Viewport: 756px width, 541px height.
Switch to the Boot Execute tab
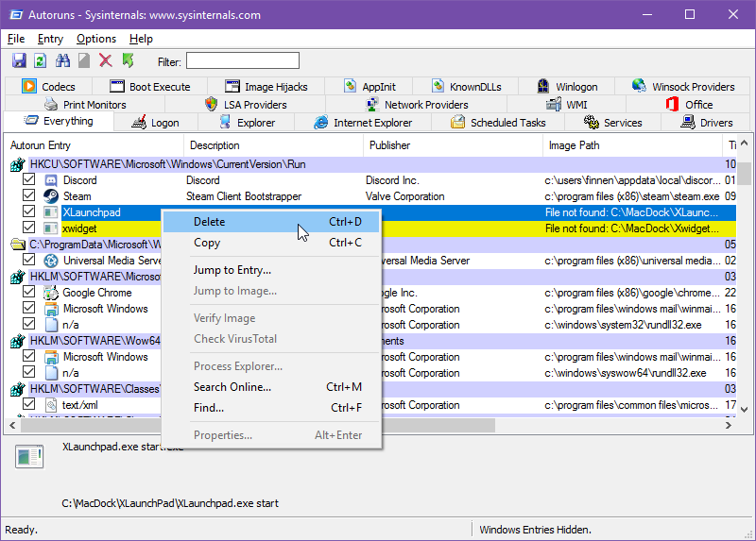[x=150, y=87]
